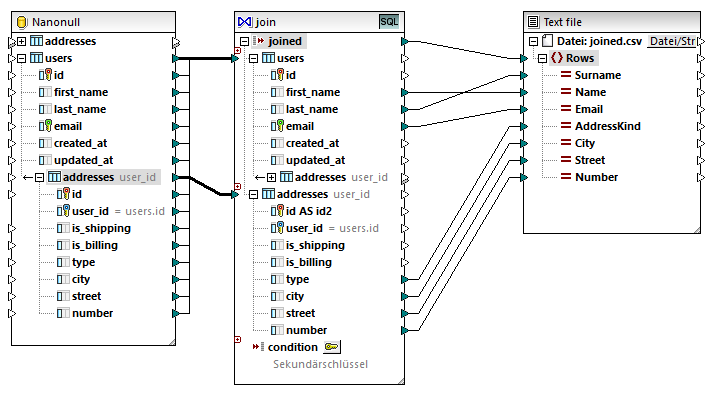713x397 pixels.
Task: Select Number field in Text file
Action: coord(596,177)
